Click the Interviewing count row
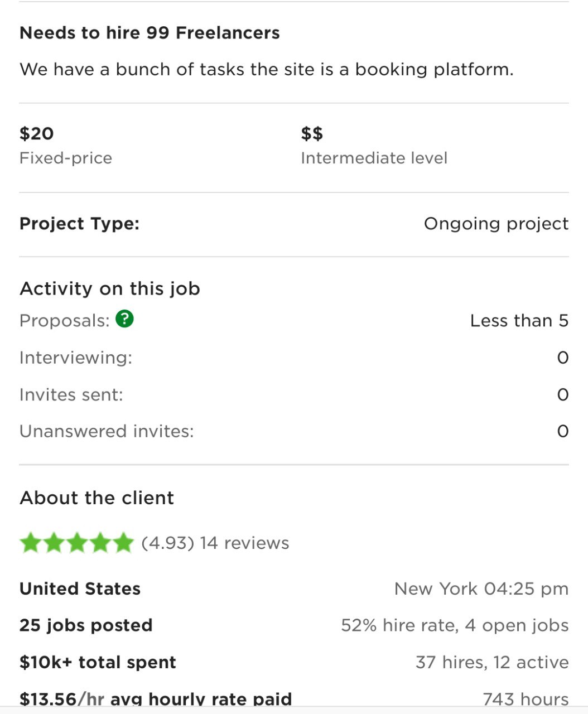Image resolution: width=588 pixels, height=714 pixels. point(294,358)
